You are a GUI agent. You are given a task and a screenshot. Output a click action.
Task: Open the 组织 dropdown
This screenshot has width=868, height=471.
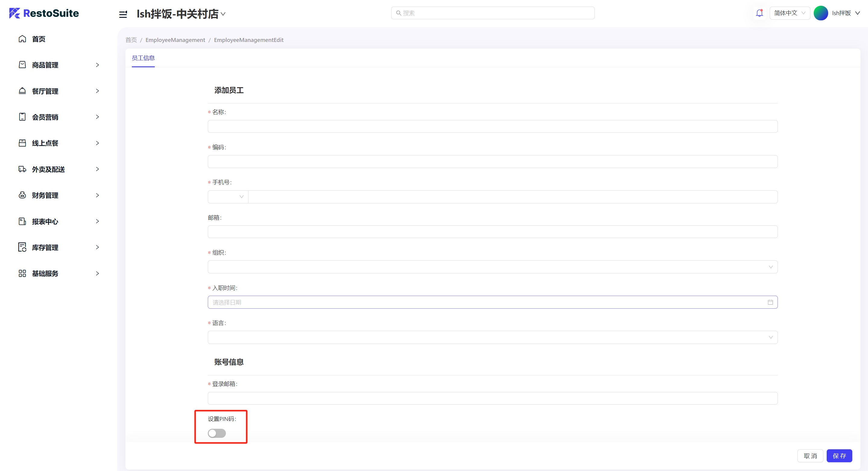point(493,267)
